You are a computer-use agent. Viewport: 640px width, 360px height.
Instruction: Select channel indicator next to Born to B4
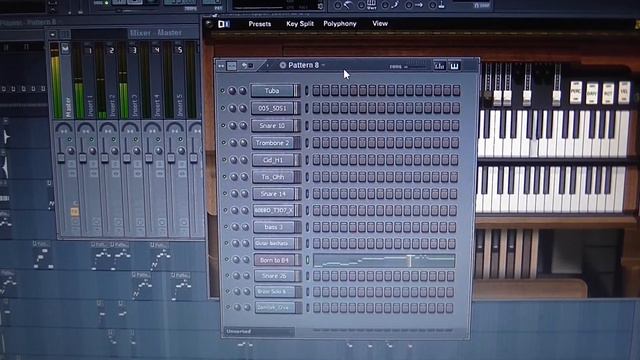click(x=307, y=260)
